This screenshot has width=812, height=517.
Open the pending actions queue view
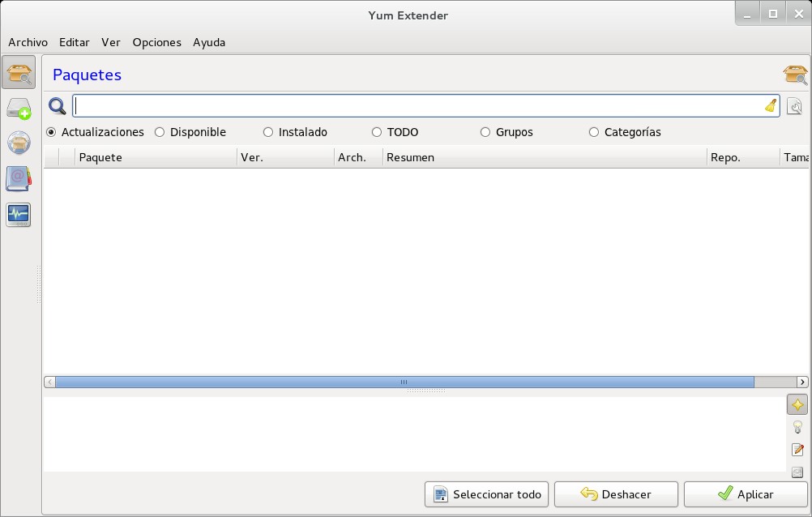pyautogui.click(x=19, y=109)
